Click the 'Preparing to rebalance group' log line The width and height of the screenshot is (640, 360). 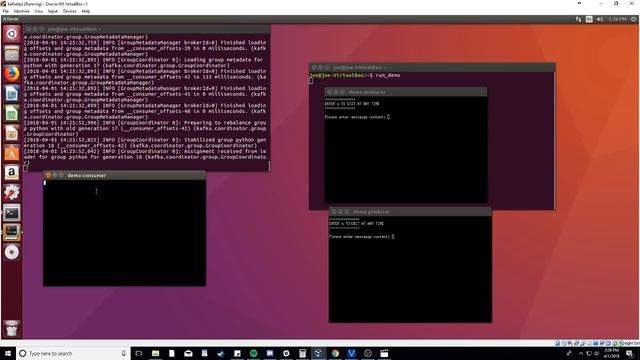pyautogui.click(x=145, y=128)
